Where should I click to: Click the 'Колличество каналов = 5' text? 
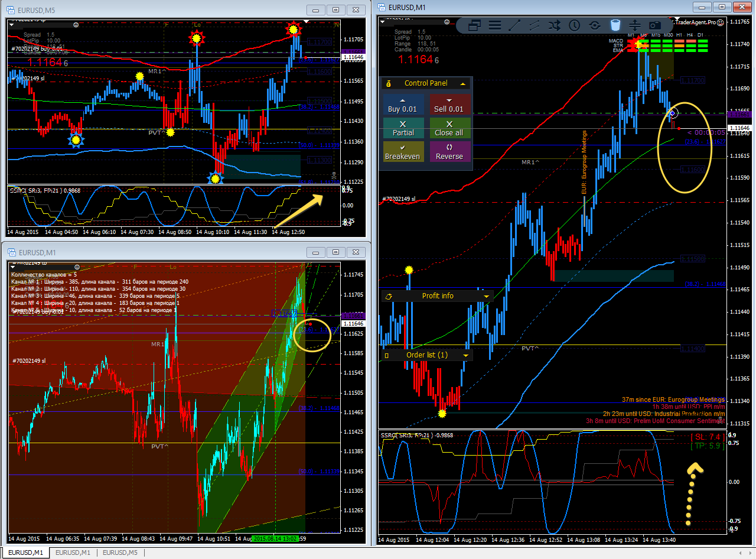point(44,275)
